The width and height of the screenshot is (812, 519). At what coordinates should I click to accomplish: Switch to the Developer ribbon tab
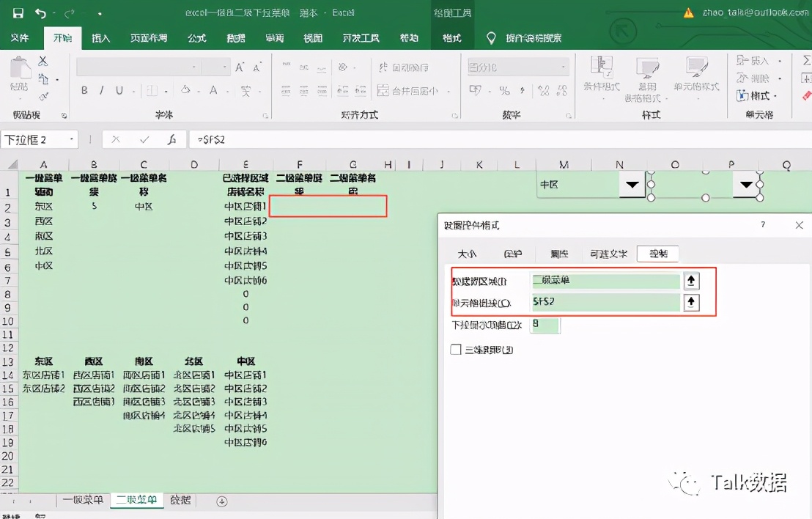[361, 38]
